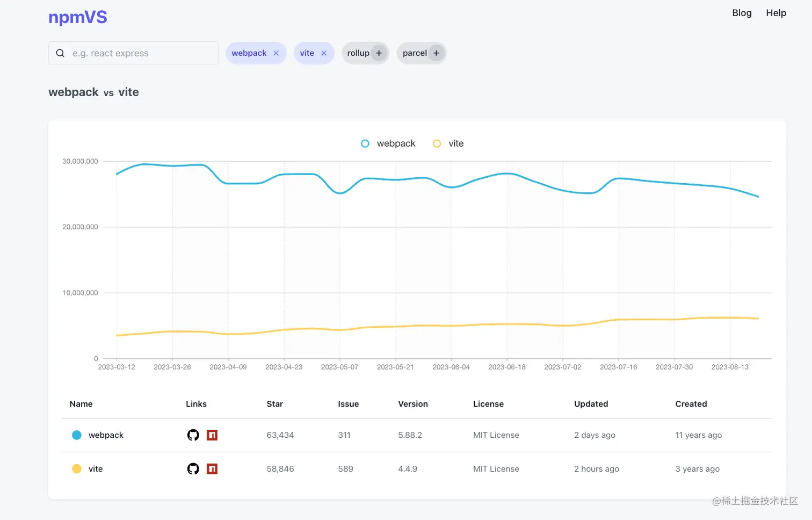812x520 pixels.
Task: Click MIT License in the vite row
Action: point(496,469)
